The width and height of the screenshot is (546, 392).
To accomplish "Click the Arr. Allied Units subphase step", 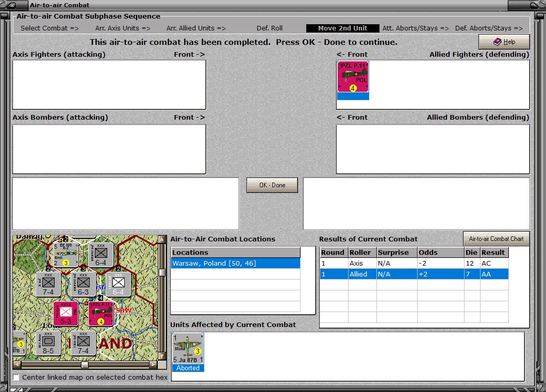I will 196,28.
